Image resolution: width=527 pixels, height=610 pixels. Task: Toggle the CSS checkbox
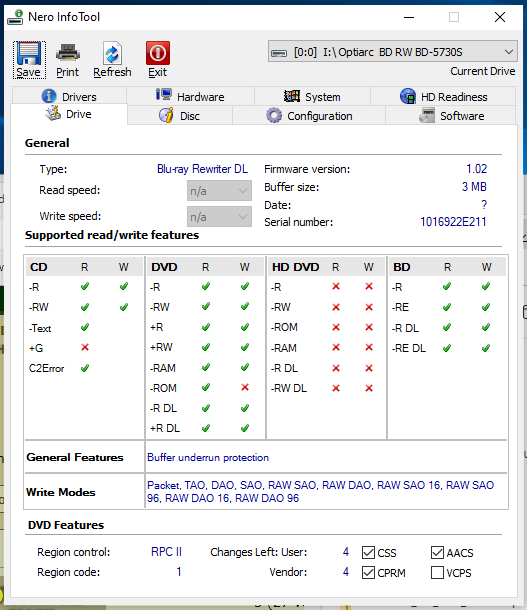(x=368, y=552)
